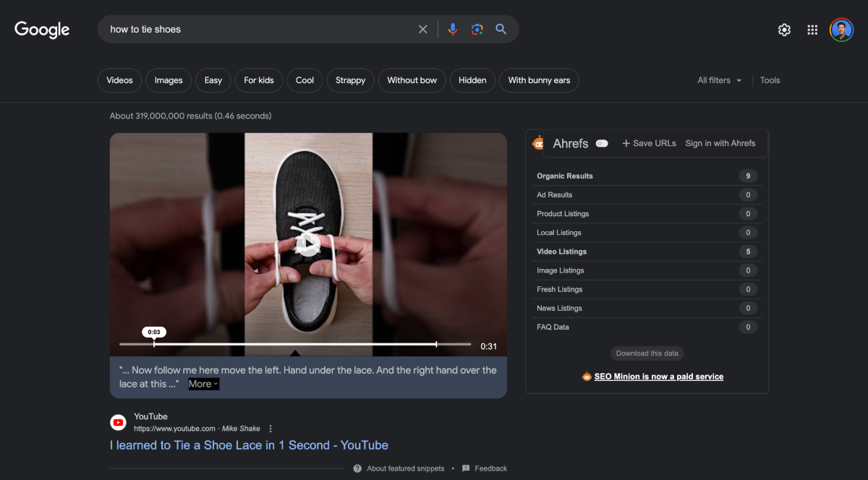
Task: Click Save URLs in the Ahrefs bar
Action: coord(649,143)
